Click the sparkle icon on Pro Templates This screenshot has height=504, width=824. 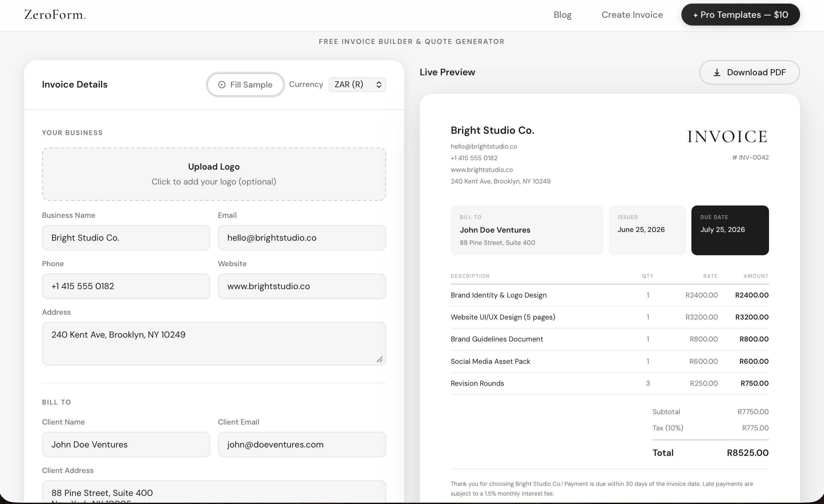(695, 15)
